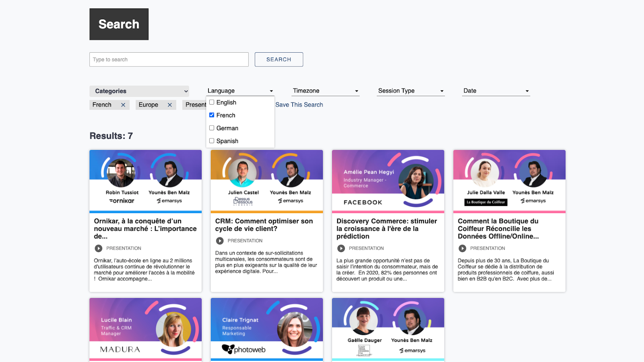Click the Facebook logo on Amélie card
Viewport: 644px width, 362px height.
click(x=363, y=202)
